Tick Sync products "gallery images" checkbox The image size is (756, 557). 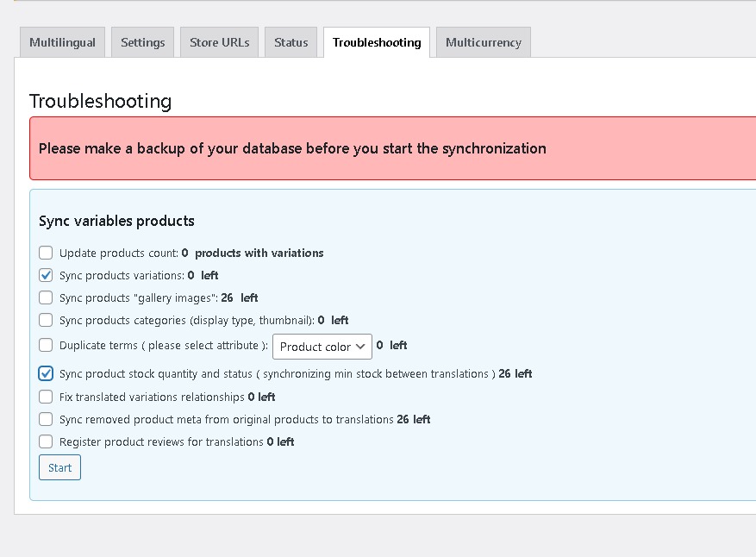tap(46, 298)
